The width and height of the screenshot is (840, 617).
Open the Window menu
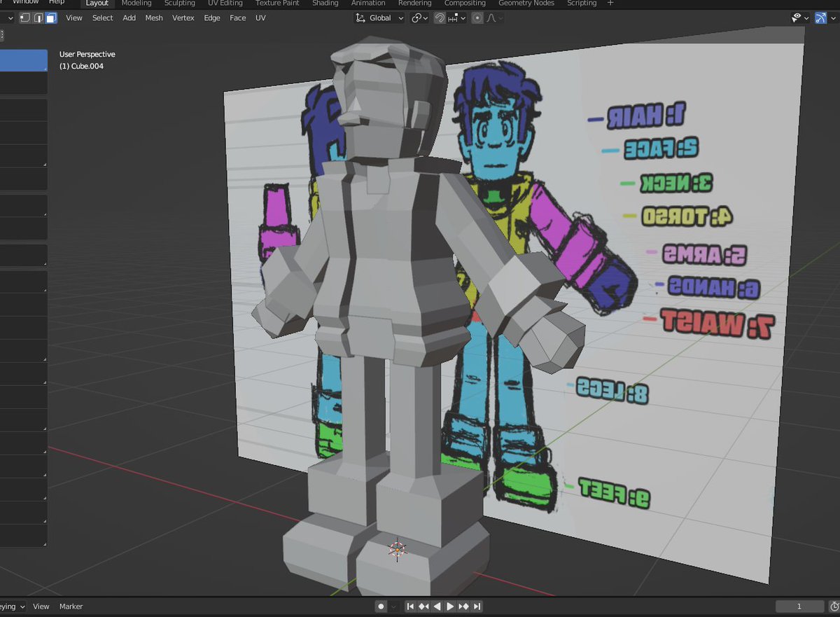[26, 3]
